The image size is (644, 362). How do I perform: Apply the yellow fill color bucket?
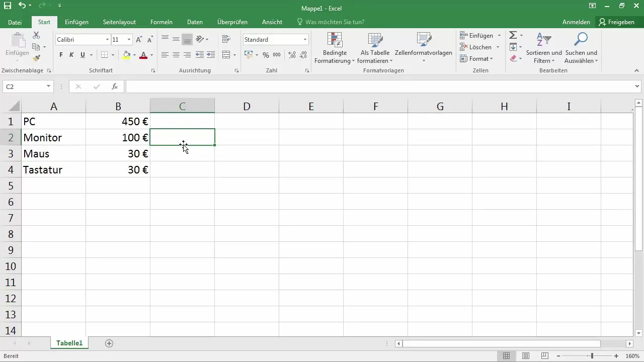pyautogui.click(x=126, y=55)
